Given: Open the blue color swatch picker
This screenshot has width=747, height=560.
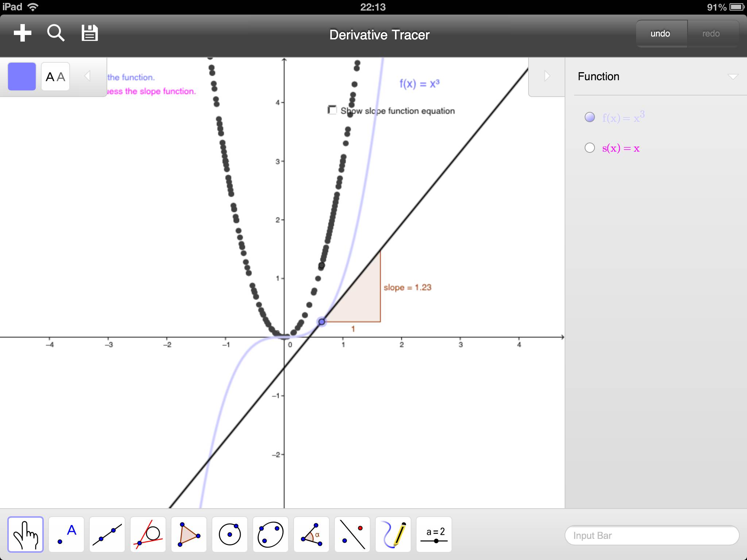Looking at the screenshot, I should [x=21, y=76].
